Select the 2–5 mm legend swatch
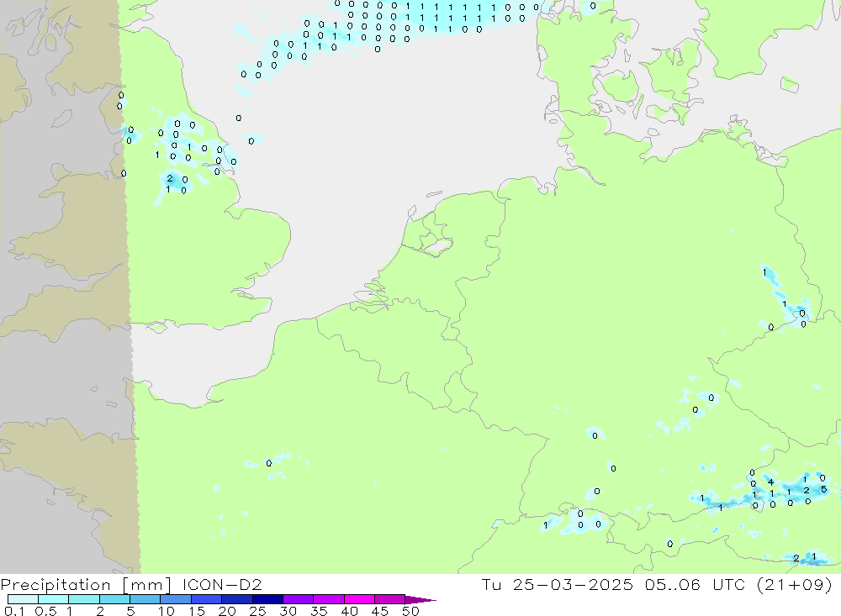Viewport: 841px width, 616px height. (x=114, y=599)
